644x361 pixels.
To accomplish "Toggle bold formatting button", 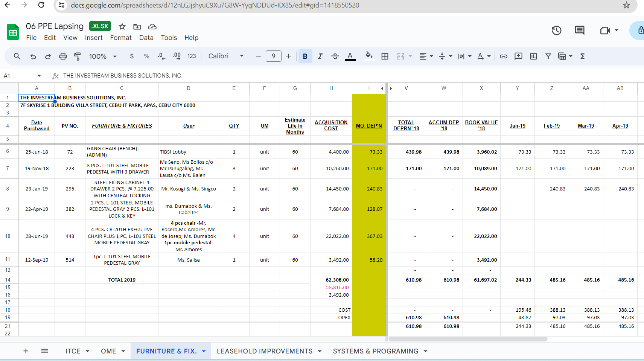I will 305,56.
